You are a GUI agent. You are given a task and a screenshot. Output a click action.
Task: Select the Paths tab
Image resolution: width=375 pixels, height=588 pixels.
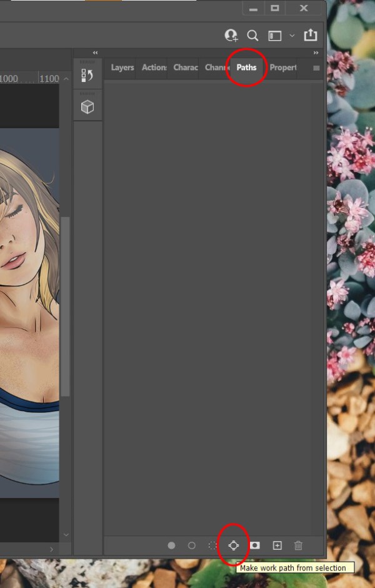pyautogui.click(x=246, y=68)
